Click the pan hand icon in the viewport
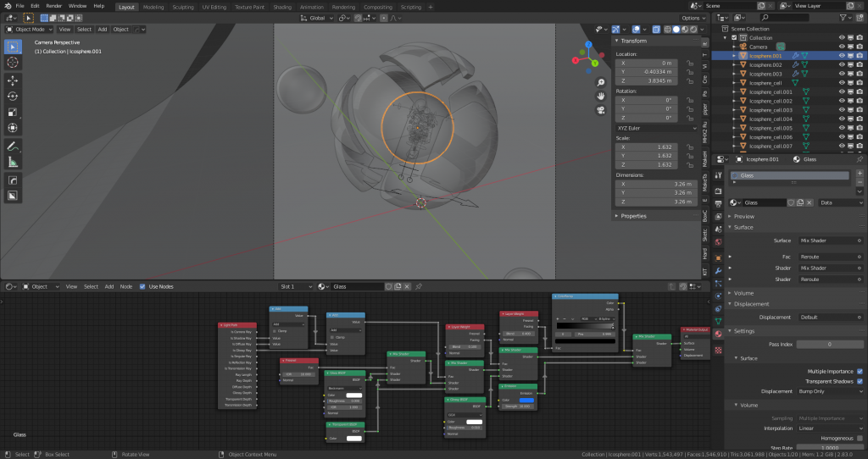 (x=600, y=96)
